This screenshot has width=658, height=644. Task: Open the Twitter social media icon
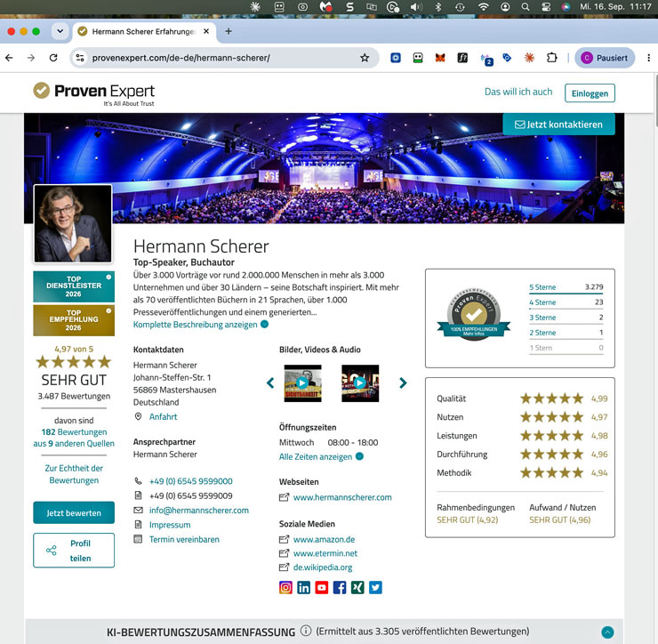coord(375,587)
